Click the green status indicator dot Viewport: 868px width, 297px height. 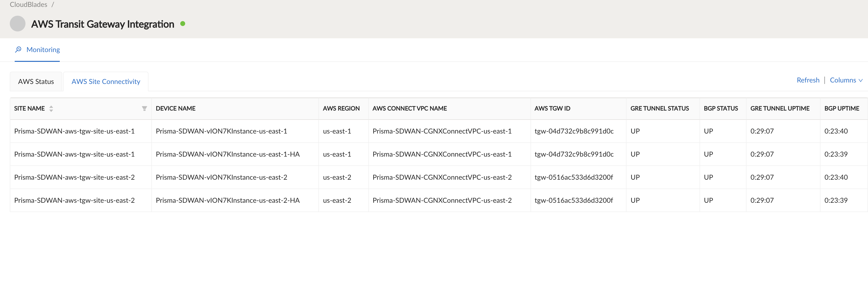pos(183,24)
